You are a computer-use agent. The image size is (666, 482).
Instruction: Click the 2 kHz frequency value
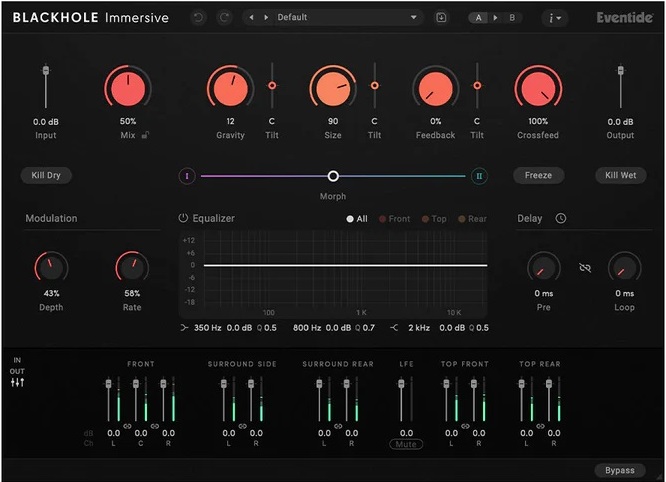point(419,328)
